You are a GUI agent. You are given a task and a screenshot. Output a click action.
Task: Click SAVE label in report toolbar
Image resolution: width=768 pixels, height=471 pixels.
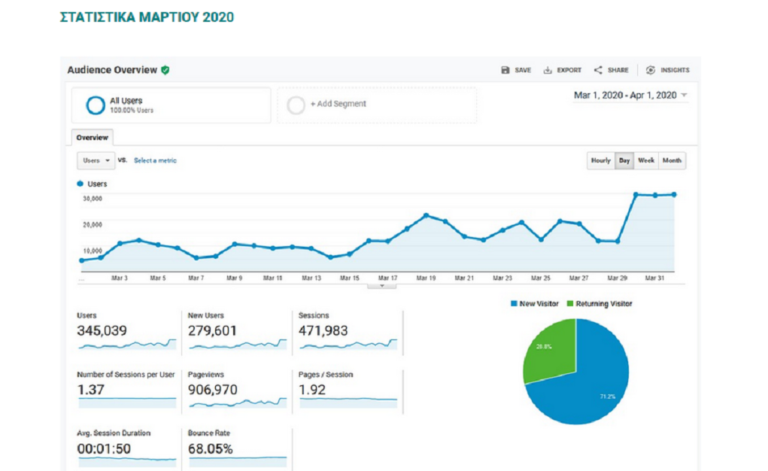523,70
